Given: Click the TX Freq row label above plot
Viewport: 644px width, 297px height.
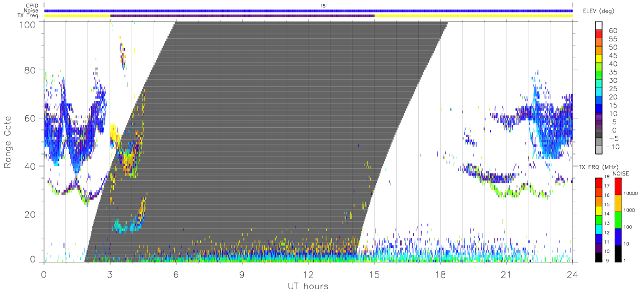Looking at the screenshot, I should (29, 16).
